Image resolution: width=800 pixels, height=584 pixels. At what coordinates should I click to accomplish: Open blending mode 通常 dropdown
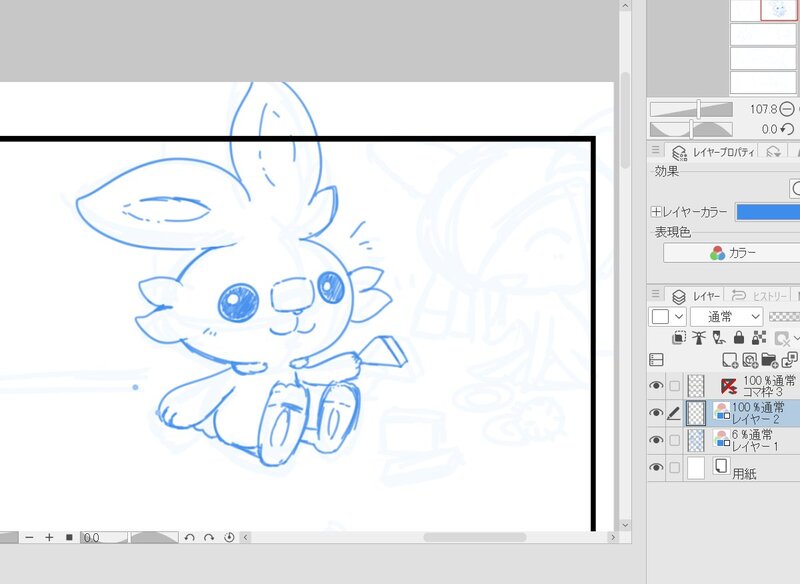(727, 317)
